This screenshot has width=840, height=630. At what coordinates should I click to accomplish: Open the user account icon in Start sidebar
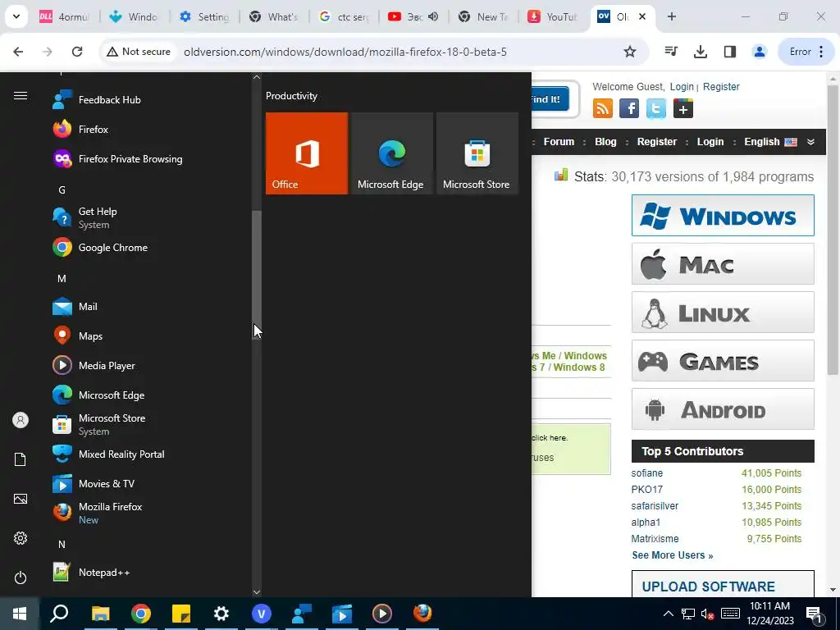(21, 420)
